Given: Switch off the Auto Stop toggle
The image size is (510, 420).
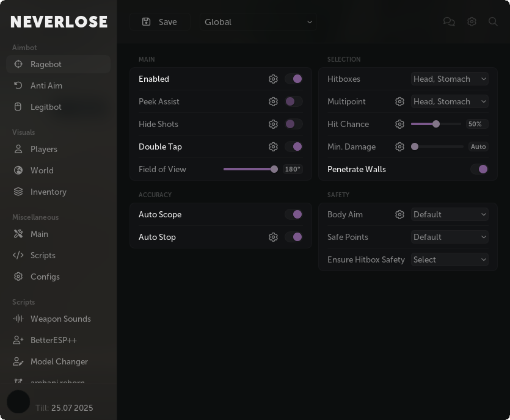Looking at the screenshot, I should tap(294, 237).
